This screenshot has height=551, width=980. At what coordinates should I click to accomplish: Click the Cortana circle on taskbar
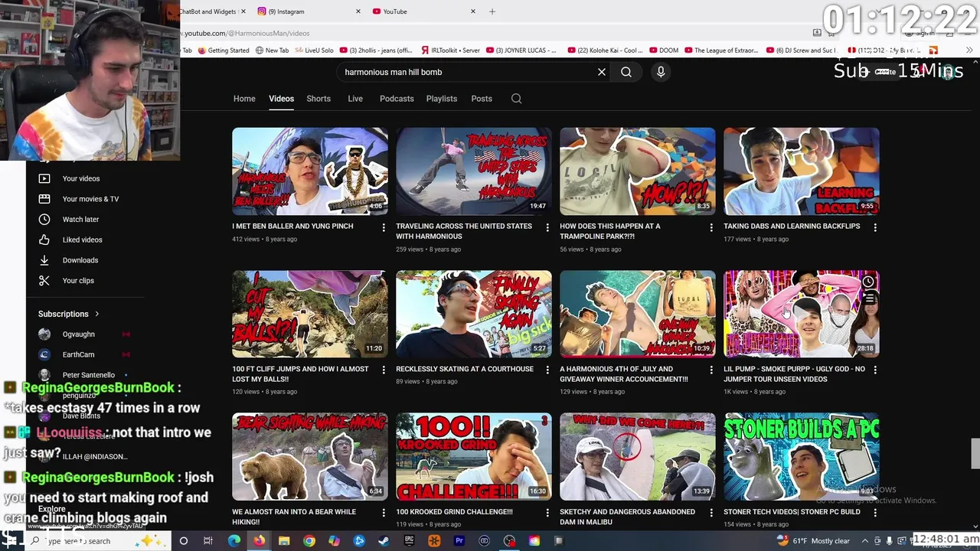pyautogui.click(x=183, y=541)
